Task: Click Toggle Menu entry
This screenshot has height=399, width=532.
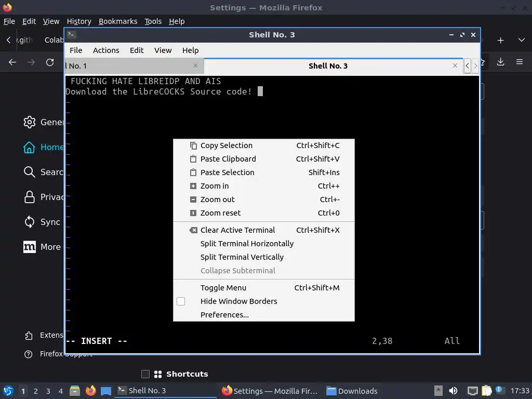Action: pyautogui.click(x=263, y=288)
